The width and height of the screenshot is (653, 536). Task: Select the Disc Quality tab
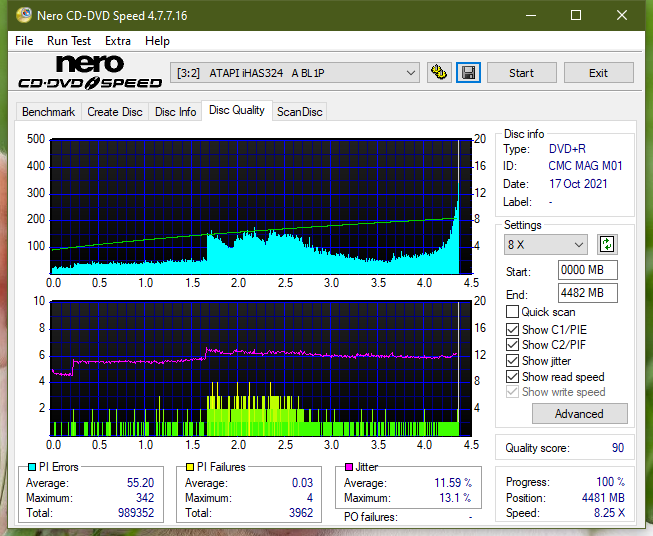coord(237,110)
